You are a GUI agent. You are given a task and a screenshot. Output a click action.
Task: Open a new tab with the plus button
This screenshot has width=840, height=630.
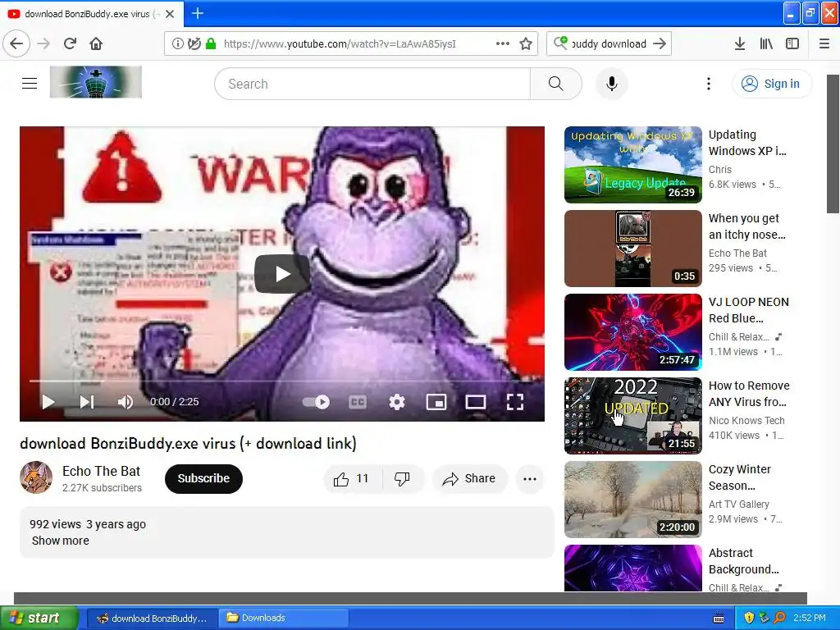tap(197, 13)
